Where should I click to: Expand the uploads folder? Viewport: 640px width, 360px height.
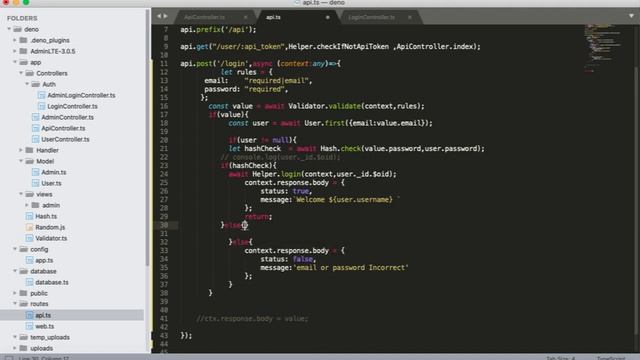click(x=15, y=348)
